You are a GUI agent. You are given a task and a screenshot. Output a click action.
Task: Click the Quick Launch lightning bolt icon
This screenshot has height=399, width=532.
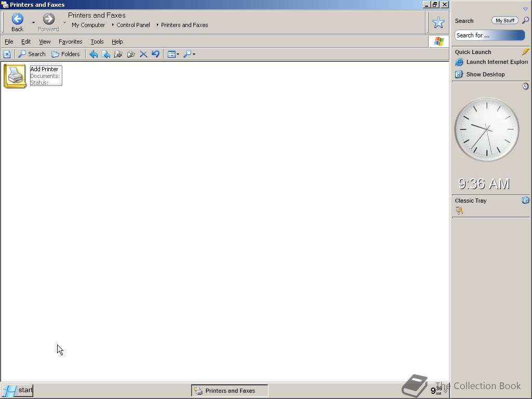coord(525,51)
